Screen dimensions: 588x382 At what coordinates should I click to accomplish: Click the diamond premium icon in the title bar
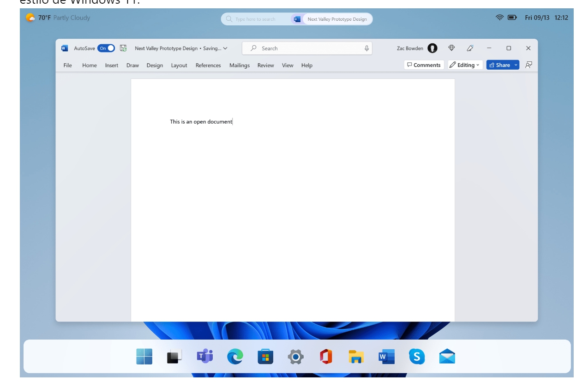(x=451, y=48)
